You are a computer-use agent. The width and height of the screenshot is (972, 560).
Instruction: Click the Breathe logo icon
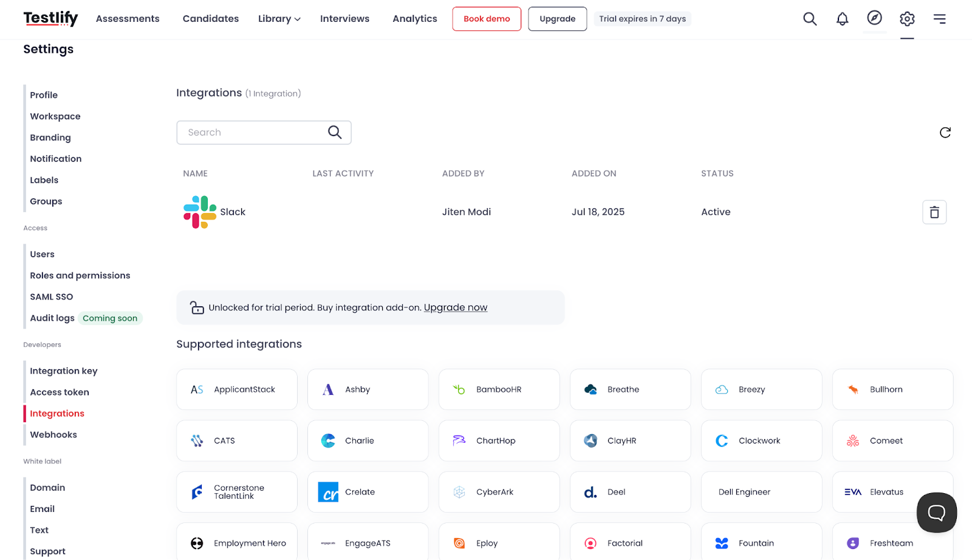590,389
